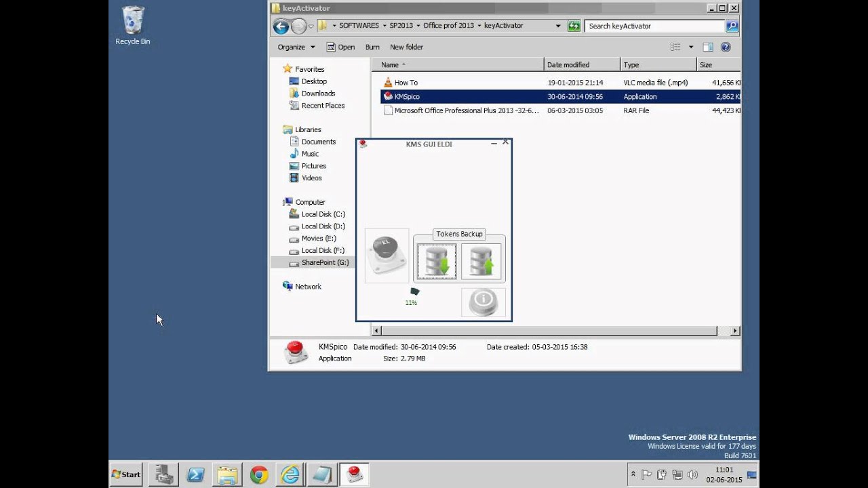Click the Start button
Viewport: 868px width, 488px height.
click(x=126, y=474)
